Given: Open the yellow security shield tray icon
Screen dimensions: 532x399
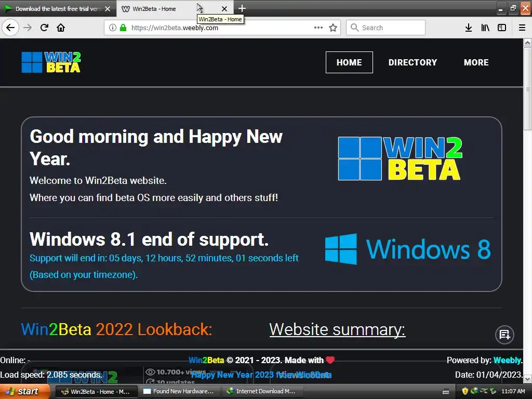Looking at the screenshot, I should coord(465,391).
